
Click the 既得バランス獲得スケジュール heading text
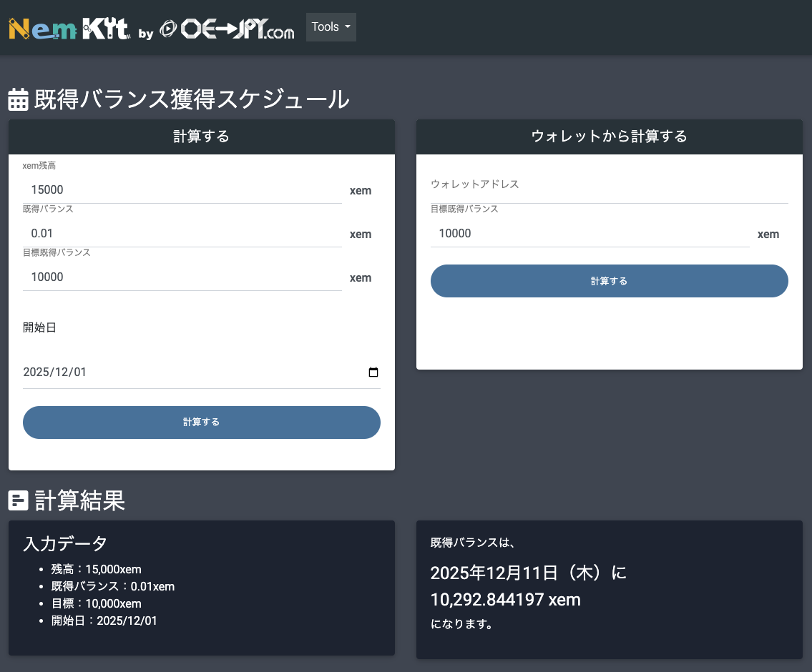click(192, 99)
